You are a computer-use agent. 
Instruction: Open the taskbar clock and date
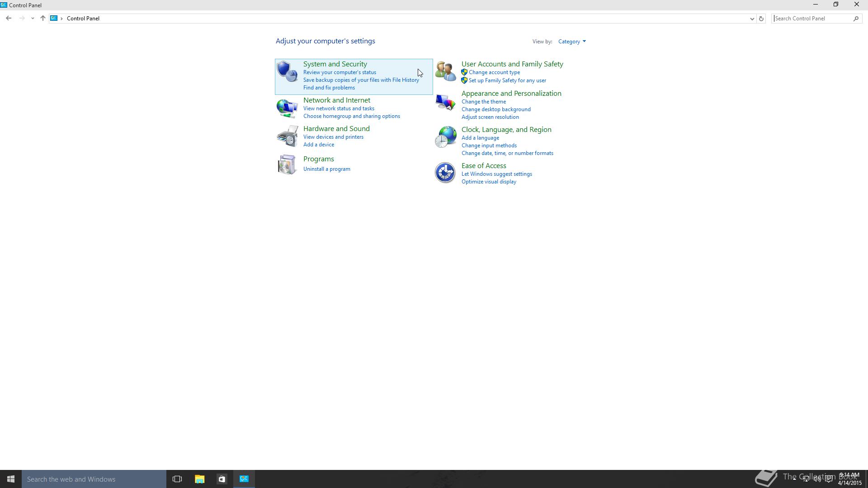click(850, 479)
